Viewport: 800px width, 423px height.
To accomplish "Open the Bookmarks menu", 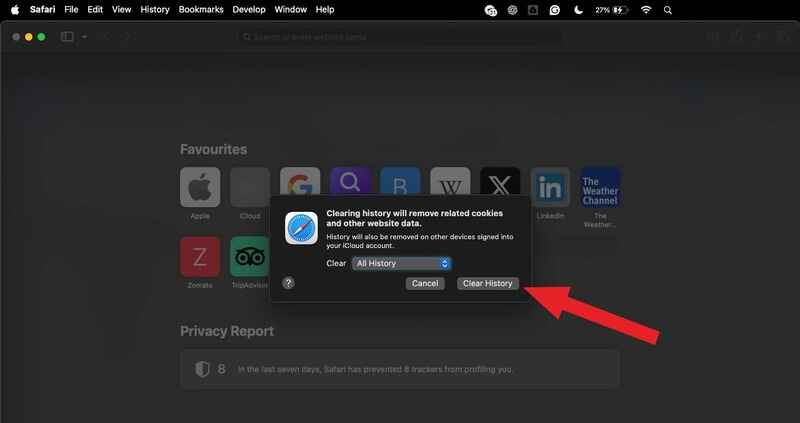I will (201, 10).
